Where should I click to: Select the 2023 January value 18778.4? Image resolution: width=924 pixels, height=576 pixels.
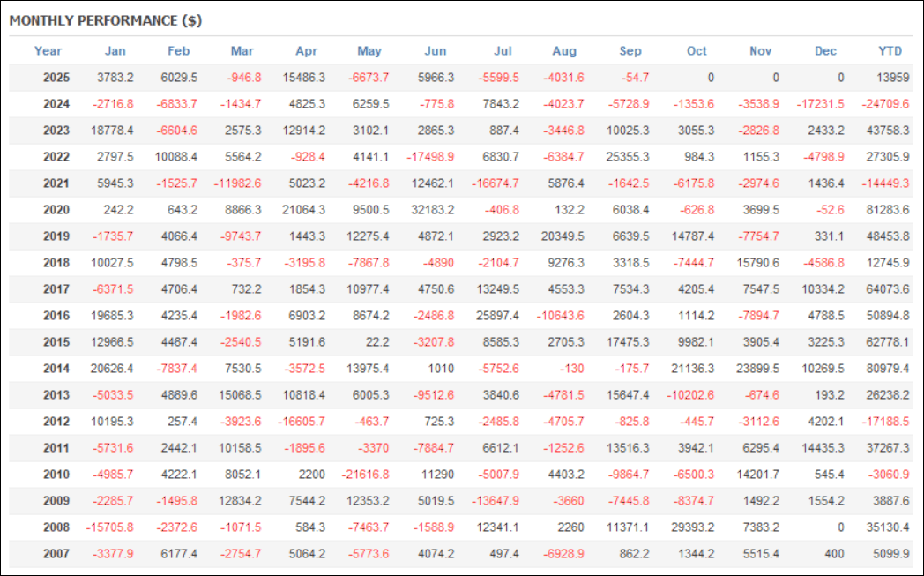[110, 131]
